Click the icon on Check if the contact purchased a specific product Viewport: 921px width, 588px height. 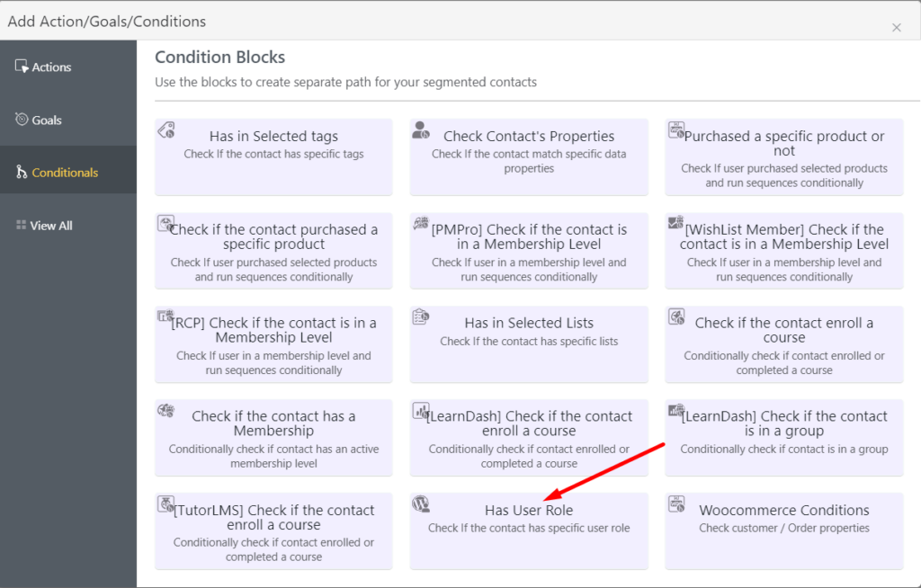[166, 223]
